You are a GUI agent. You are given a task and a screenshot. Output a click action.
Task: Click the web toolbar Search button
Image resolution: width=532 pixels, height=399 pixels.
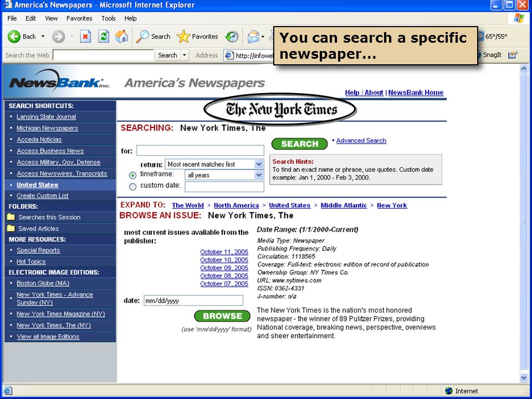[167, 55]
